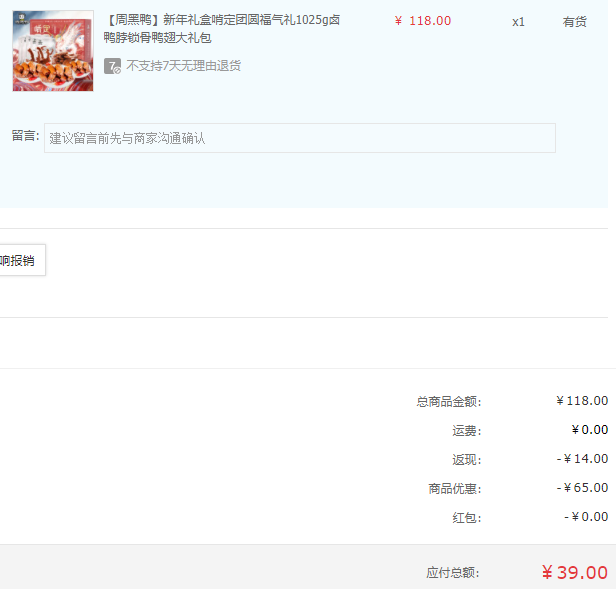Click the 有货 stock status
The width and height of the screenshot is (616, 589).
pyautogui.click(x=574, y=22)
